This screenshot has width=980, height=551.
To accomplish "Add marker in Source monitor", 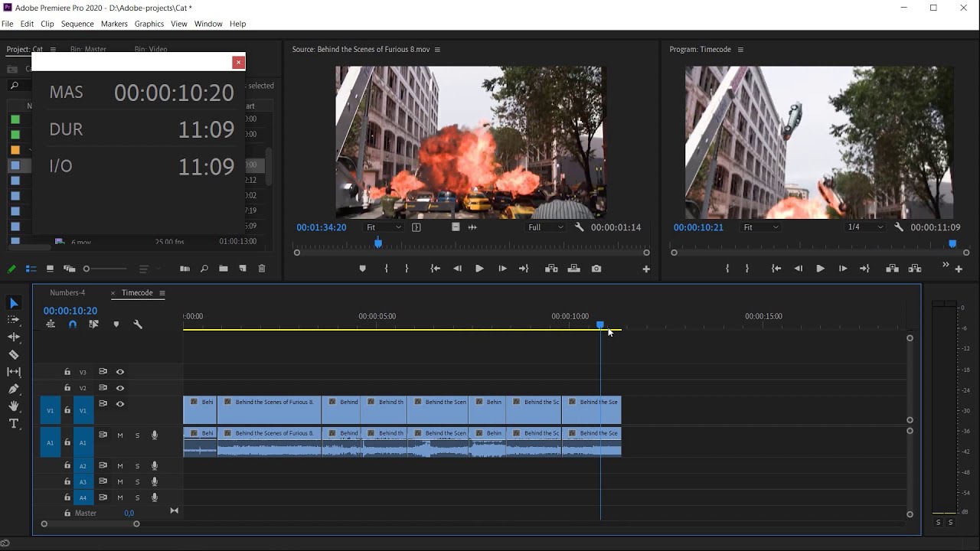I will pos(363,269).
